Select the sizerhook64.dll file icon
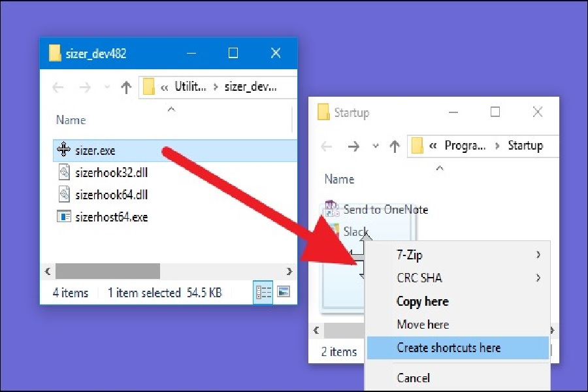The width and height of the screenshot is (588, 392). click(x=63, y=195)
